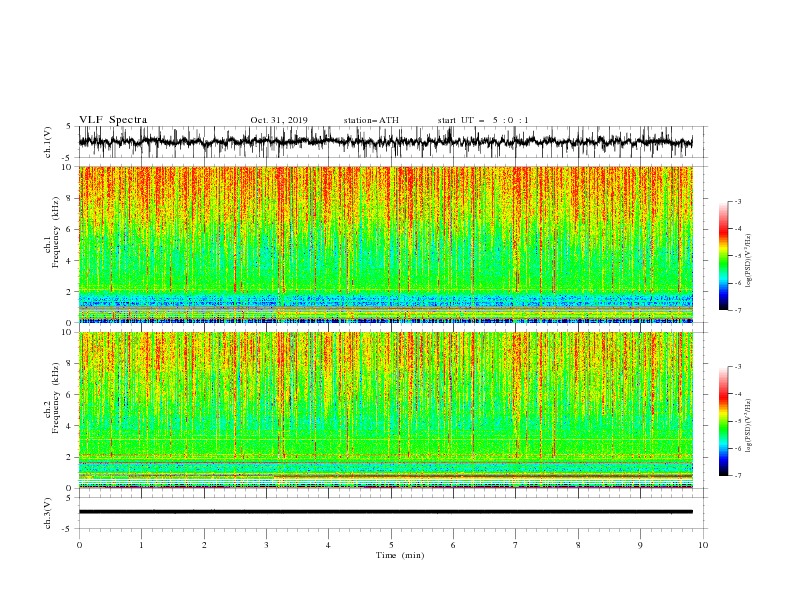This screenshot has width=792, height=612.
Task: Click the "4" kHz tick of ch.2 spectrogram
Action: click(69, 426)
